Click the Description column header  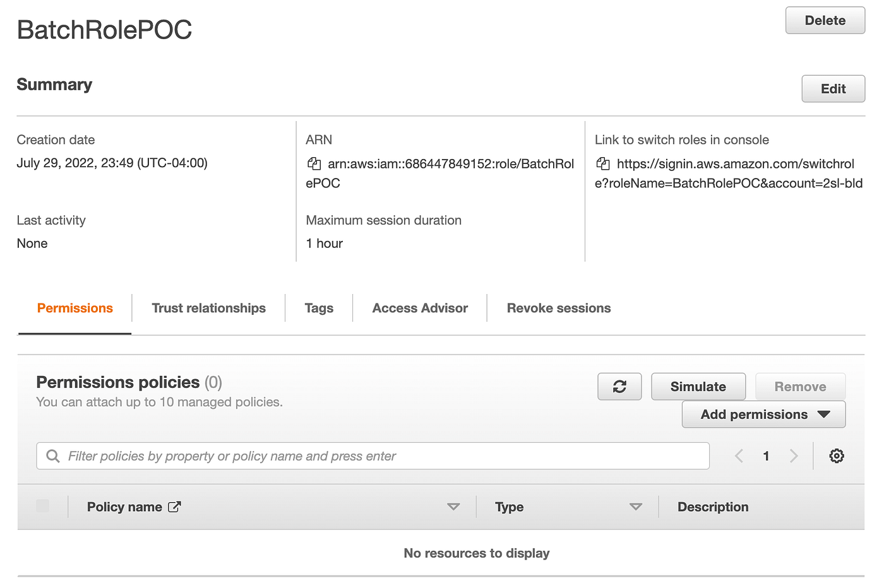click(x=713, y=507)
